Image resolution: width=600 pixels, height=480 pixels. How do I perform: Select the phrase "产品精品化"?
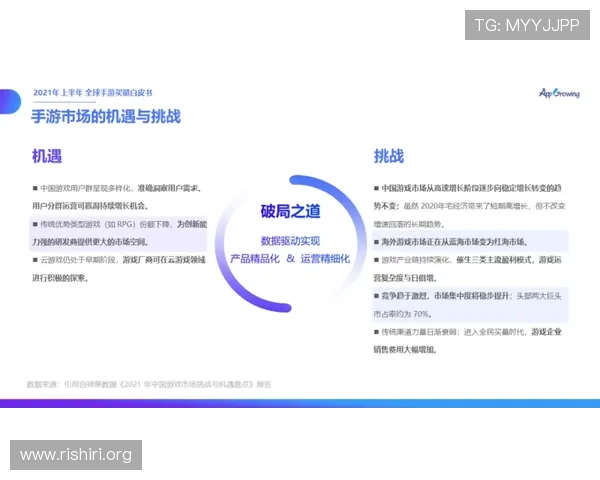[x=255, y=259]
